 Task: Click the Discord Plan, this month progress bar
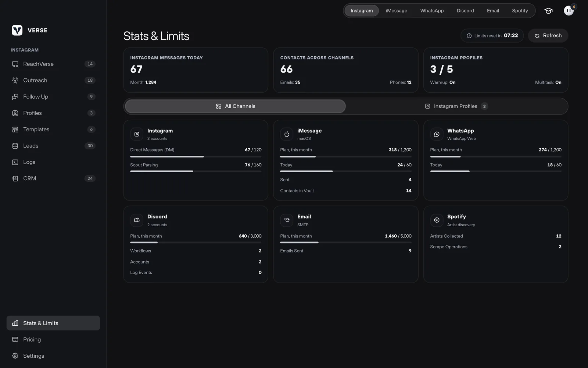coord(196,243)
